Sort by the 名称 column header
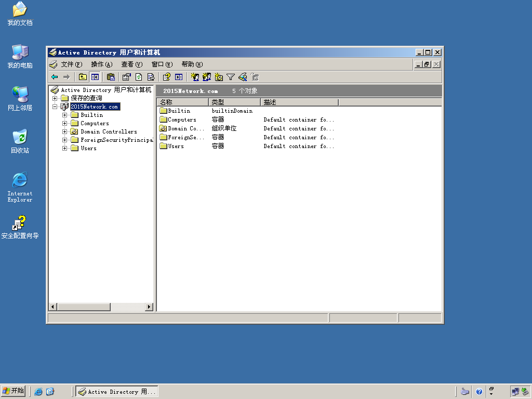This screenshot has height=399, width=532. [x=182, y=102]
